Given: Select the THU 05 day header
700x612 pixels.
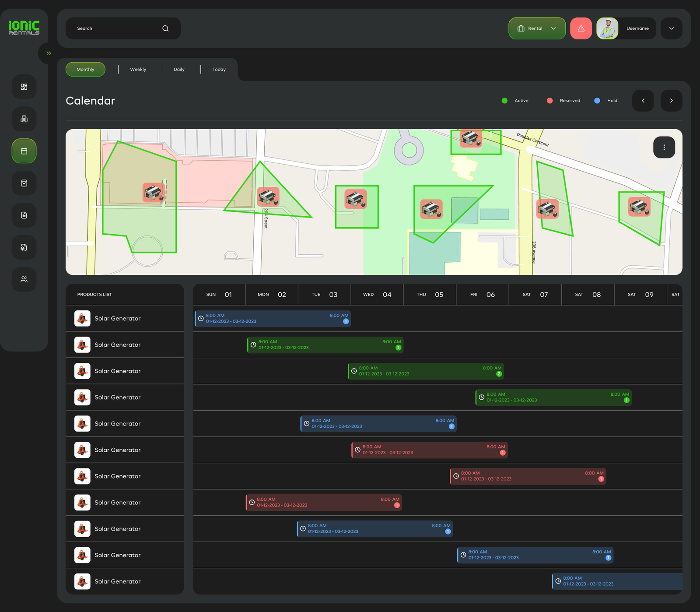Looking at the screenshot, I should tap(430, 295).
